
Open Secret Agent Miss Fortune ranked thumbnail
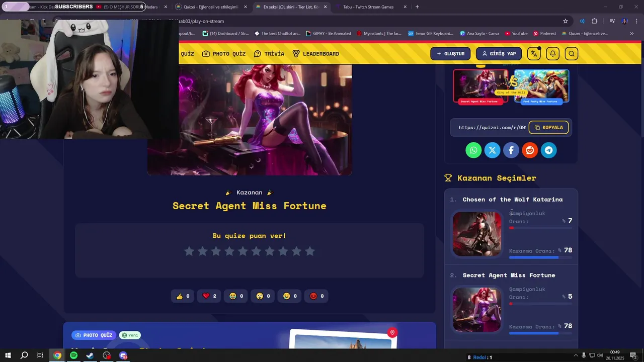pyautogui.click(x=477, y=309)
